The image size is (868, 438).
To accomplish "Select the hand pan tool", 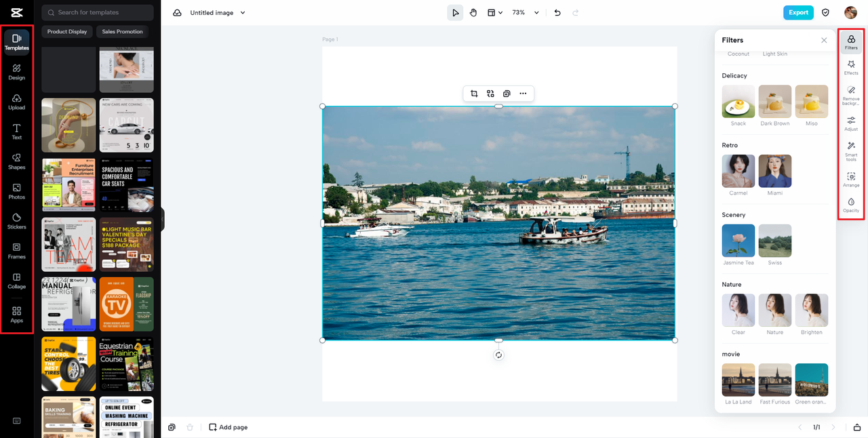I will coord(473,12).
